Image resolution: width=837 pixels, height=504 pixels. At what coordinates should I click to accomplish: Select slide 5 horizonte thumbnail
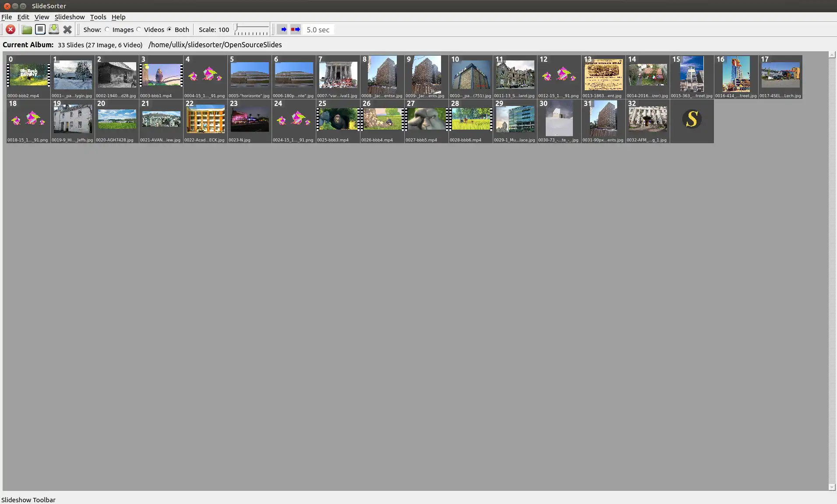point(250,77)
